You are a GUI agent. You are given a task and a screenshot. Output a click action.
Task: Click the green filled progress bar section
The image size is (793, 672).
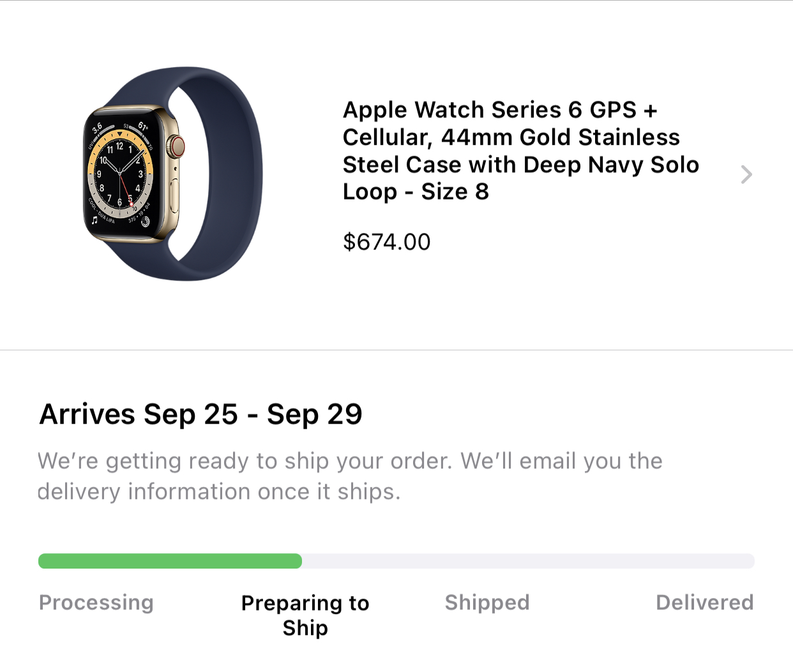click(170, 561)
